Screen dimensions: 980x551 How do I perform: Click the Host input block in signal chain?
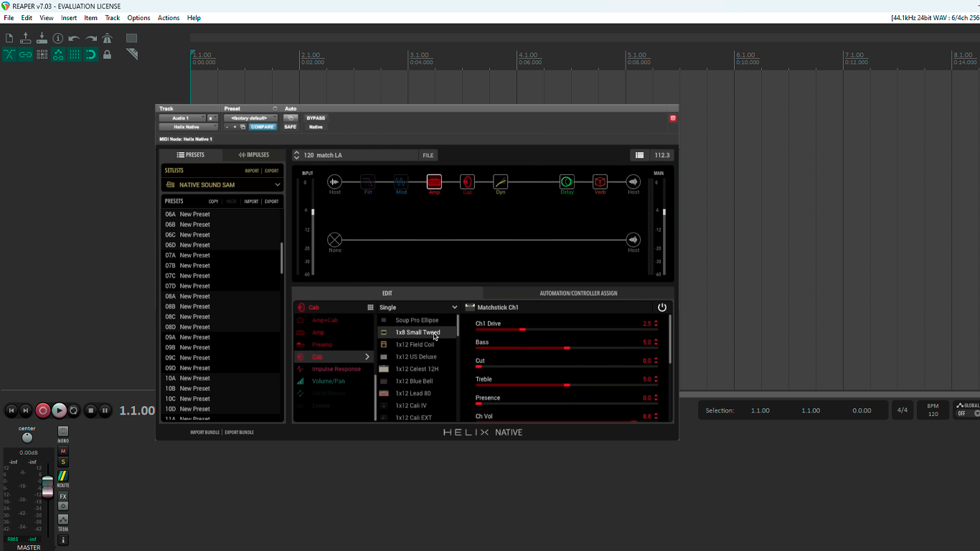(x=335, y=182)
